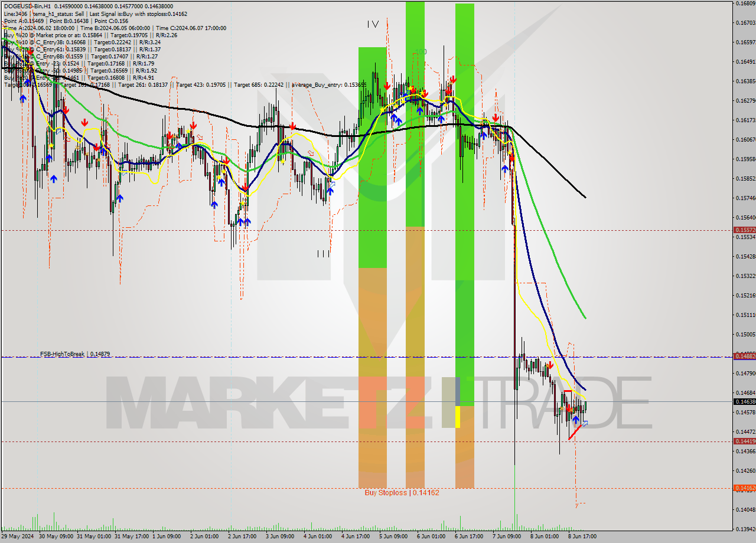Click the 'Buy Stoploss | 0.14162' label
756x543 pixels.
pos(402,492)
